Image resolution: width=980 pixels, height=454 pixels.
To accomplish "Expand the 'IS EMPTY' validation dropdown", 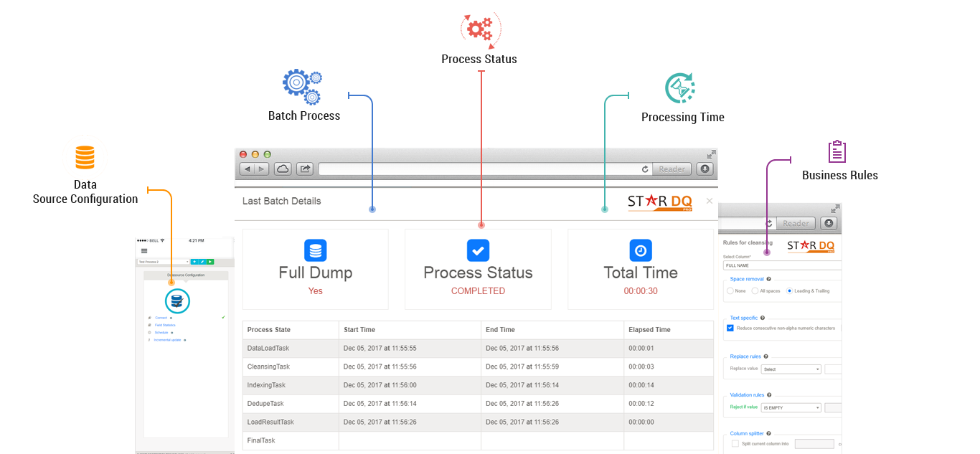I will click(x=791, y=407).
